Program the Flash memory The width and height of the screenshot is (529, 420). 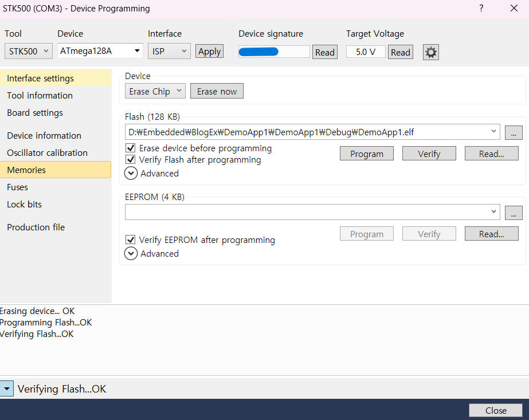coord(367,154)
